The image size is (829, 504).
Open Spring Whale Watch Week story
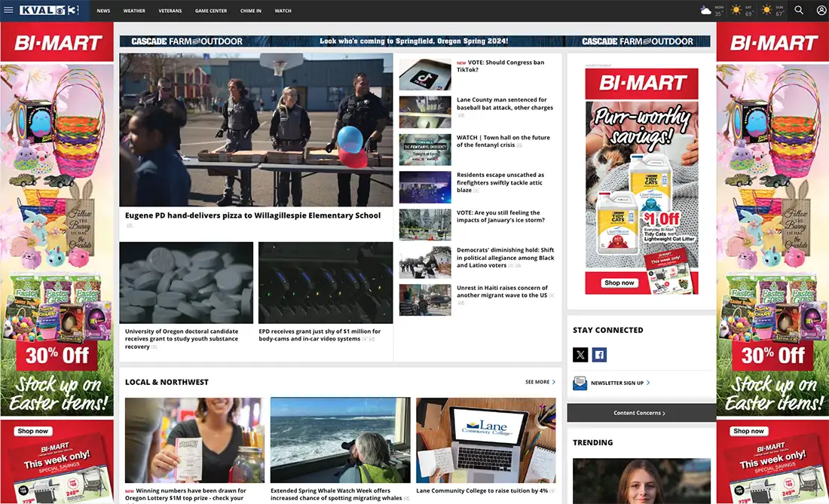pyautogui.click(x=336, y=494)
